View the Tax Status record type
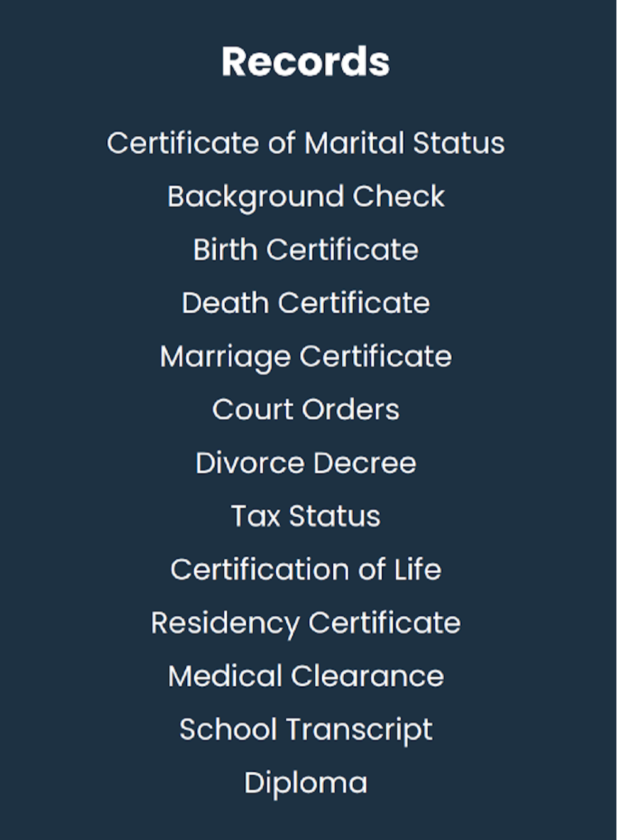The width and height of the screenshot is (617, 840). pyautogui.click(x=305, y=517)
